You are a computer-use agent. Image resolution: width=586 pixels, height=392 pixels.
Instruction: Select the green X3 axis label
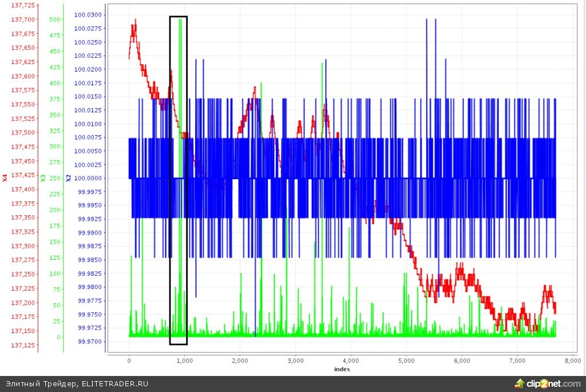(43, 178)
